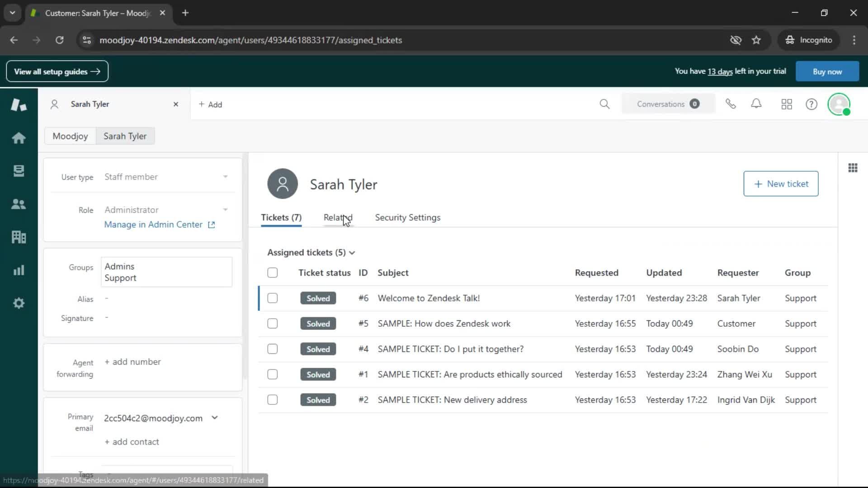Select checkbox for ticket #4

(x=272, y=349)
